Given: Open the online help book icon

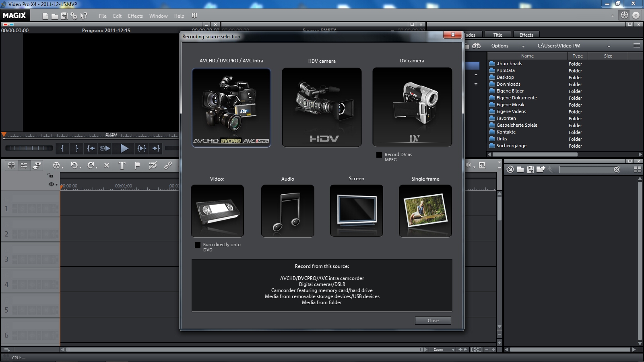Looking at the screenshot, I should click(194, 16).
